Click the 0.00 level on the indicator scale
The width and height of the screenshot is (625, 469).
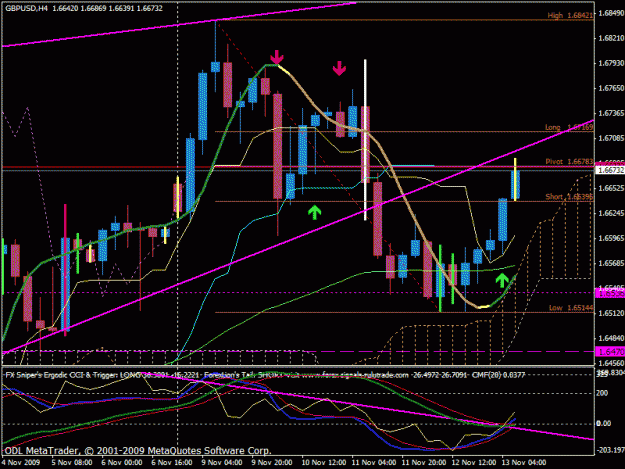point(603,423)
